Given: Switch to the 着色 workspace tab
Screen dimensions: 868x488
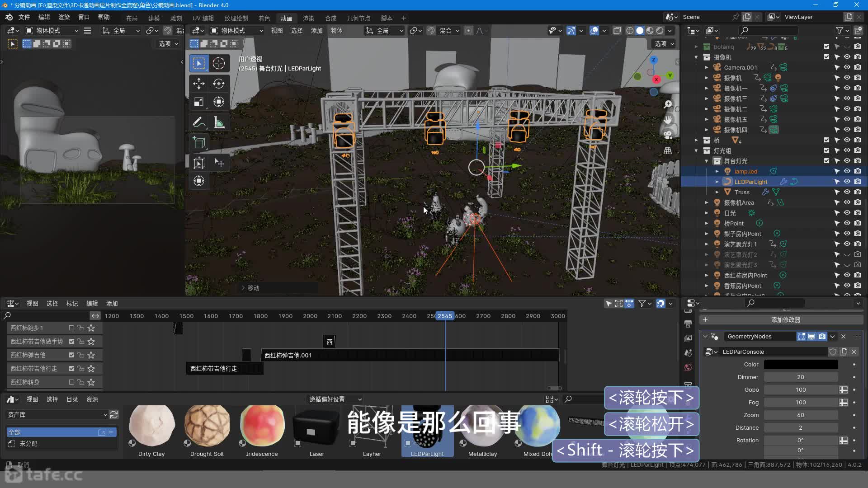Looking at the screenshot, I should (x=264, y=18).
